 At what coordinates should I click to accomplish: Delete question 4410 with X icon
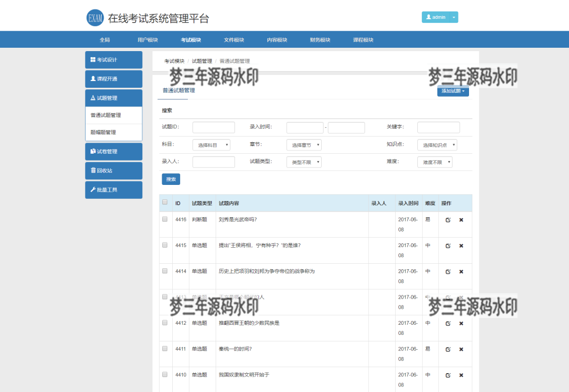pos(461,375)
